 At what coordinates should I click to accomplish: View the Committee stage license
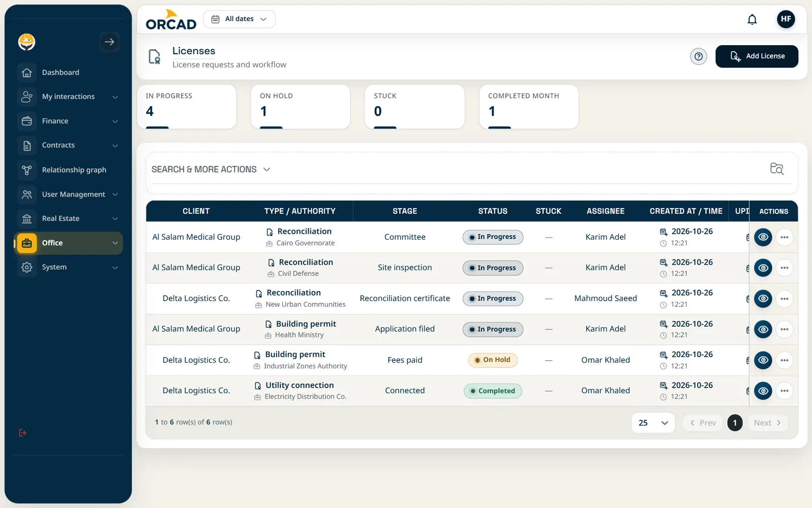[763, 237]
